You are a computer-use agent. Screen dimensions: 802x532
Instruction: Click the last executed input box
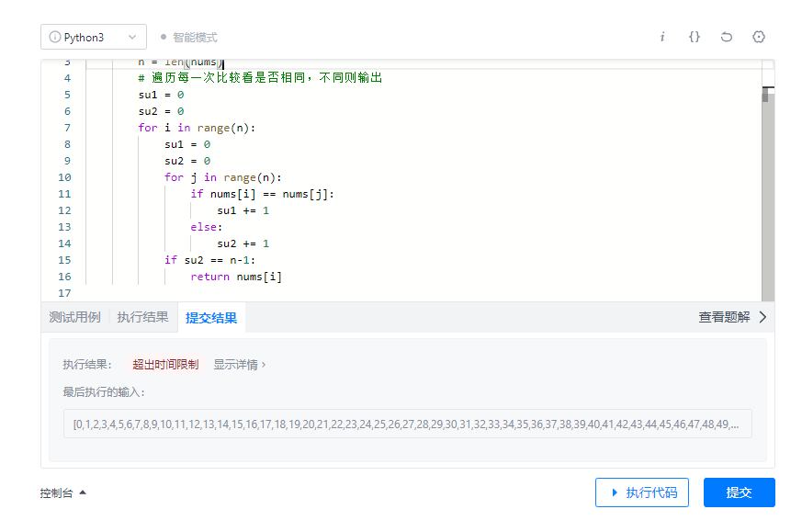coord(408,424)
